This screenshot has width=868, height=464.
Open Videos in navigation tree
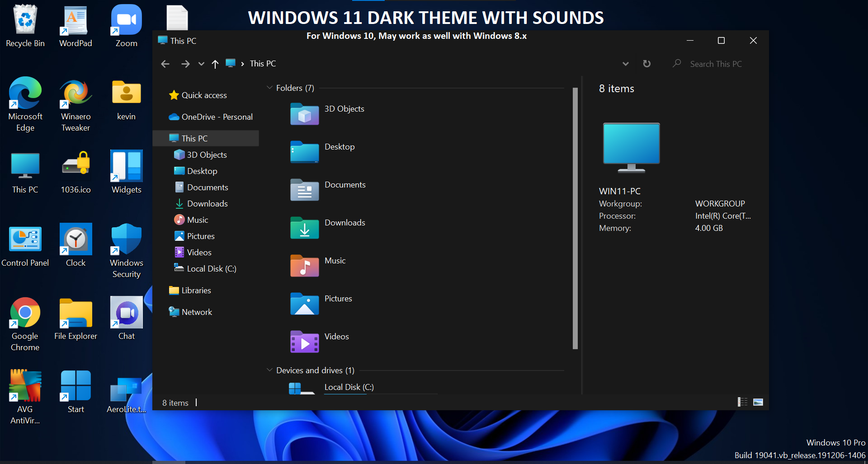pos(193,253)
